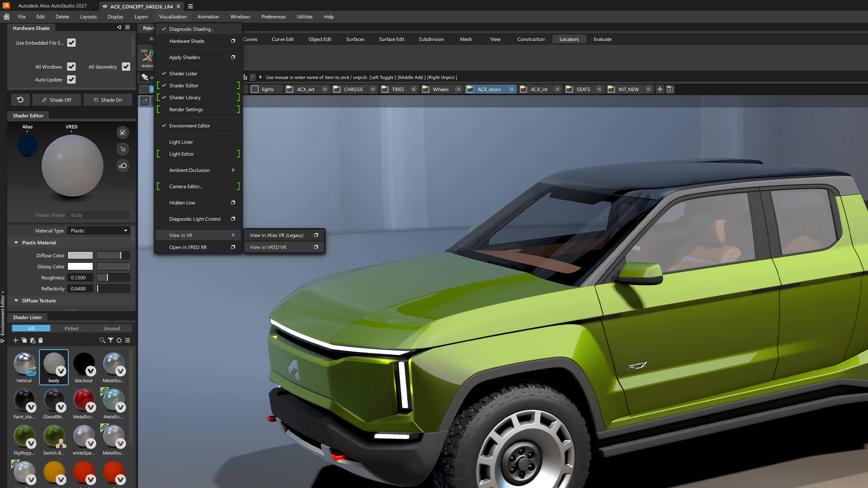Screen dimensions: 868x488
Task: Collapse the Plastic Material section
Action: [16, 243]
